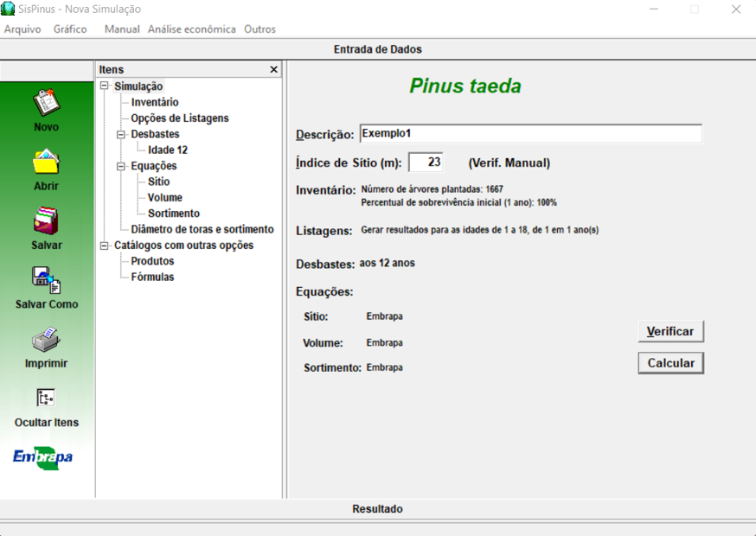Image resolution: width=756 pixels, height=536 pixels.
Task: Open the Arquivo menu
Action: 22,29
